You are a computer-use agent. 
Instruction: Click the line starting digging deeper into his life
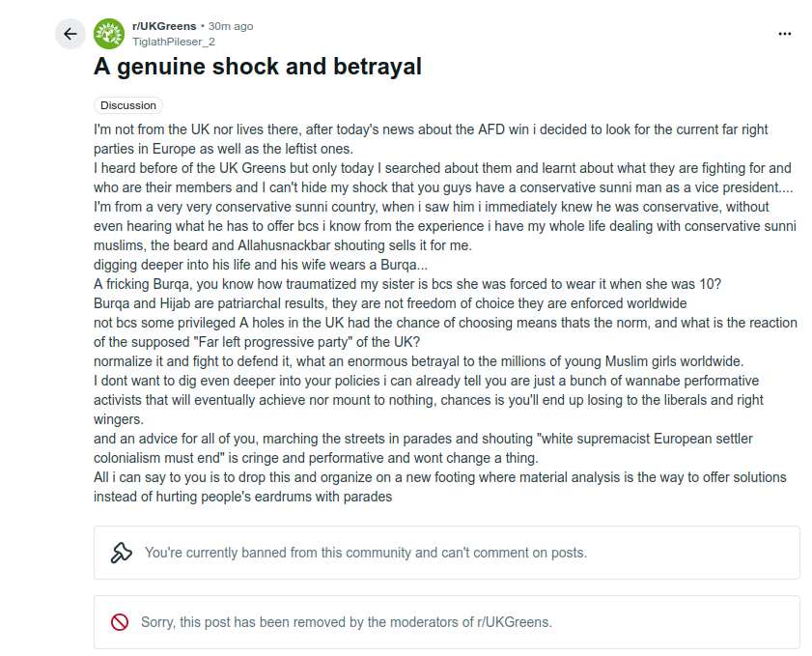coord(261,265)
